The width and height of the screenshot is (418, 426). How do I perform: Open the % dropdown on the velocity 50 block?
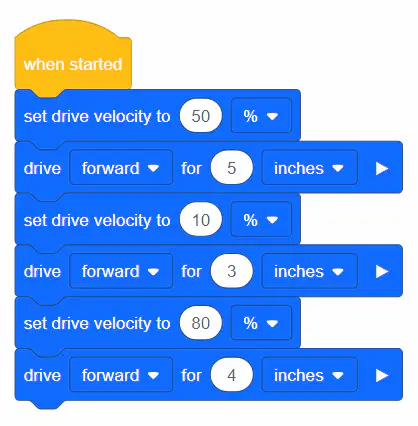(261, 116)
